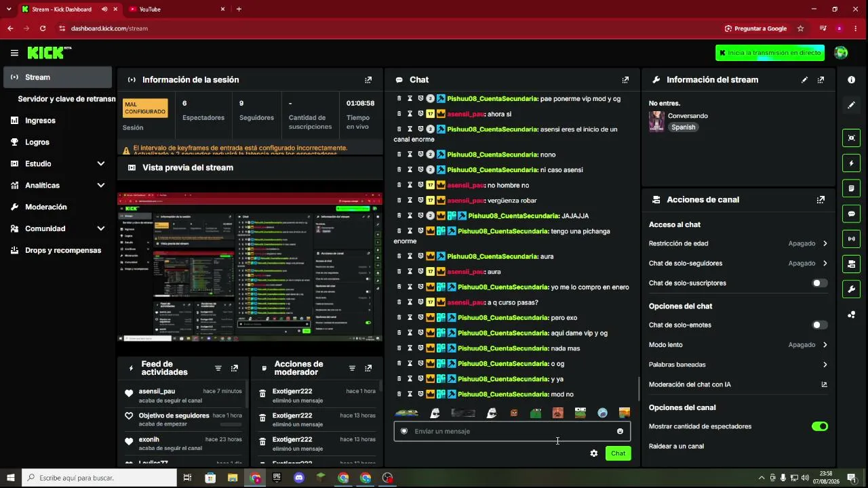The height and width of the screenshot is (488, 868).
Task: Click the Enviar un mensaje input field
Action: click(512, 432)
